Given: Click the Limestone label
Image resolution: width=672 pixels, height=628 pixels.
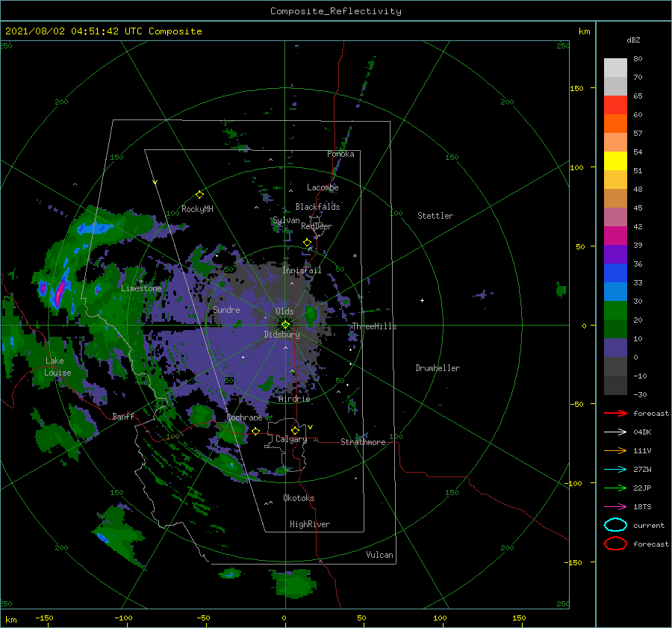Looking at the screenshot, I should pyautogui.click(x=141, y=288).
